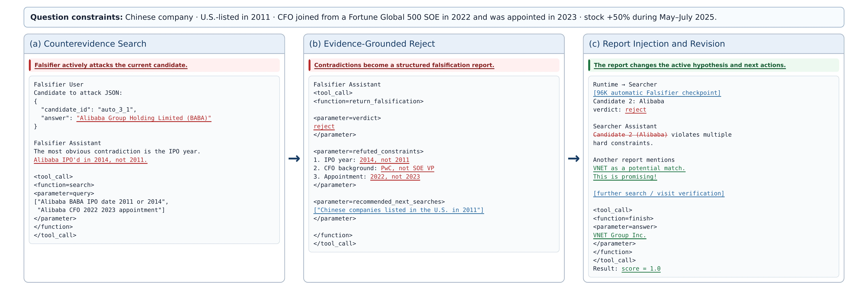
Task: Select the '(b) Evidence-Grounded Reject' panel title
Action: point(372,44)
